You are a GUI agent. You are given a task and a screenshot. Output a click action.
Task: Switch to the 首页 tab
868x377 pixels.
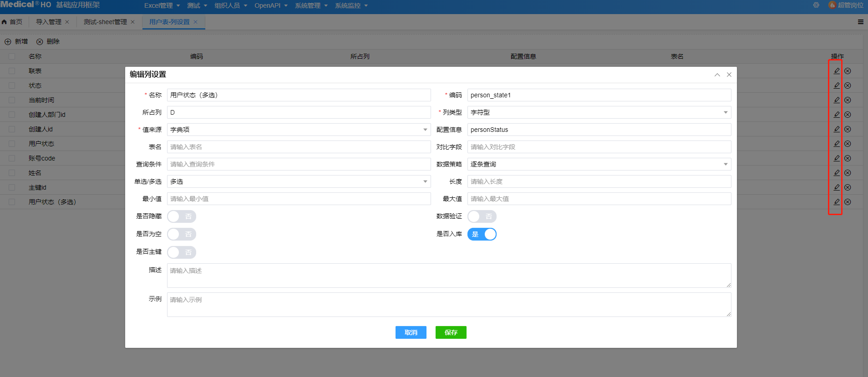point(12,22)
